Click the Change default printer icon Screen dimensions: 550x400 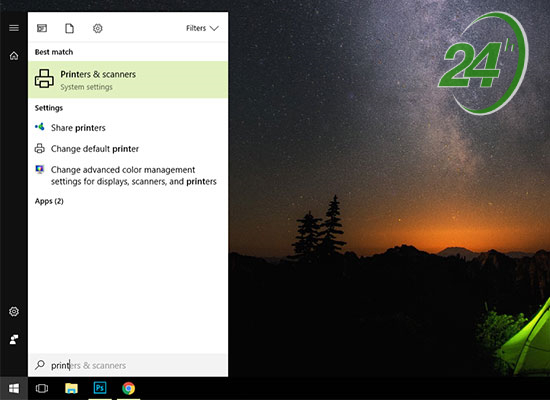tap(40, 148)
